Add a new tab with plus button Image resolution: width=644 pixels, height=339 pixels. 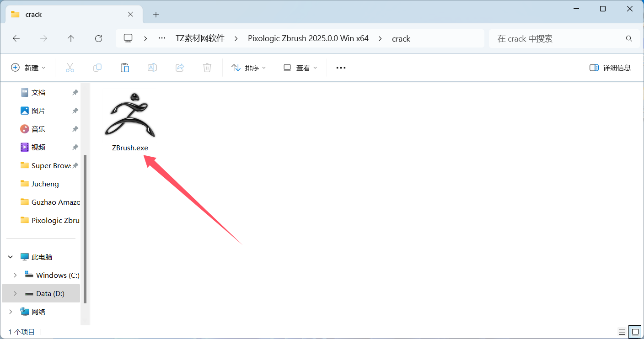[x=156, y=15]
